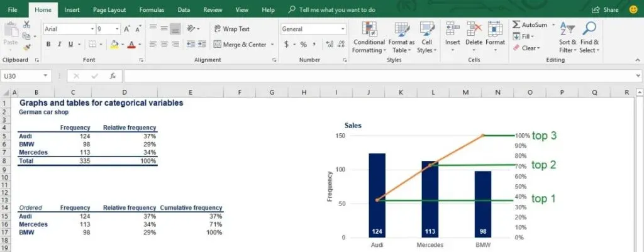The height and width of the screenshot is (252, 644).
Task: Open Find & Select magnifier
Action: pos(589,30)
